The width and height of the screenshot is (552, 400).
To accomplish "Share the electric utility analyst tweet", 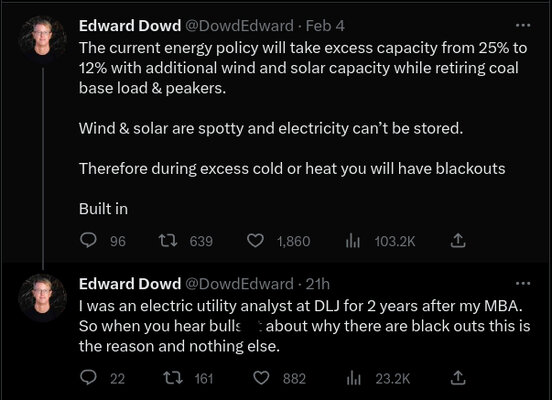I will 458,378.
